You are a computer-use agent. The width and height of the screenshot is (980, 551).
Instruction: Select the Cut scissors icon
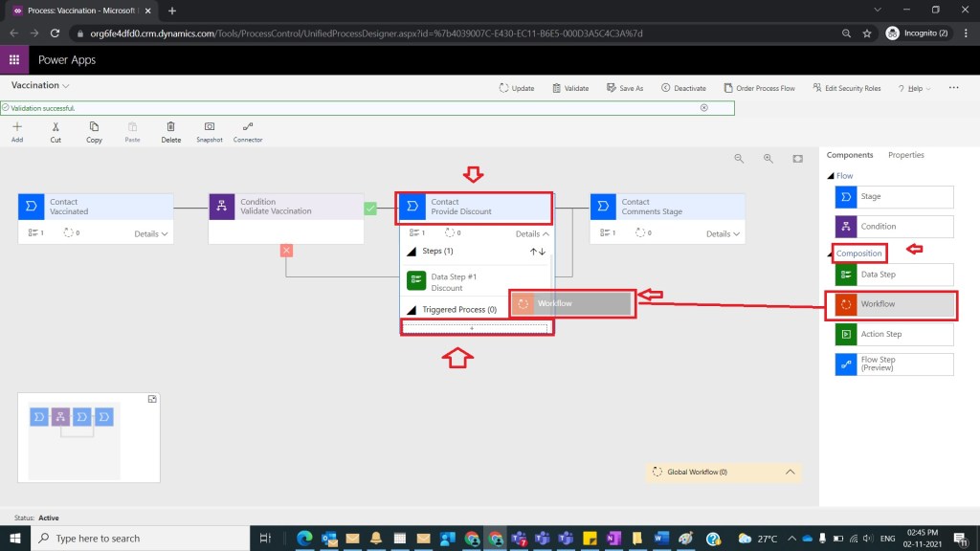coord(56,131)
